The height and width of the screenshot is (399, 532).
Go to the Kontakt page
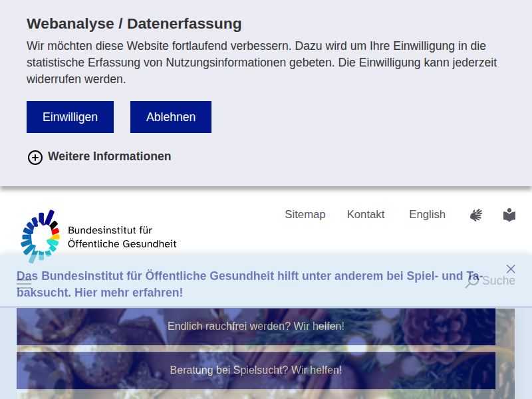pyautogui.click(x=366, y=214)
